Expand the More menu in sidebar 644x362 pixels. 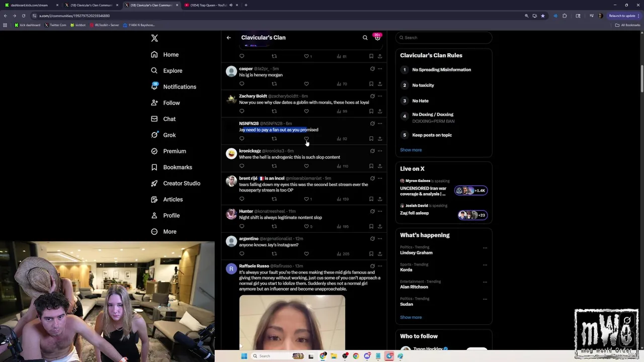(x=164, y=231)
